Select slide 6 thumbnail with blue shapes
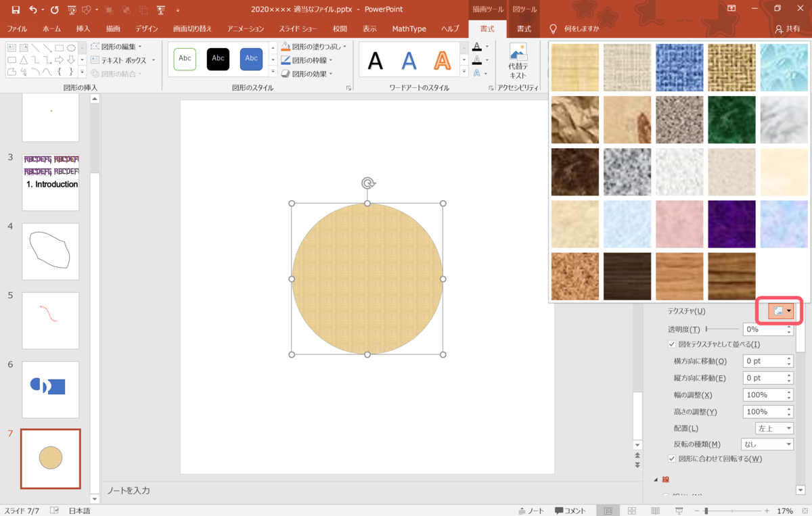This screenshot has width=812, height=516. pyautogui.click(x=51, y=389)
